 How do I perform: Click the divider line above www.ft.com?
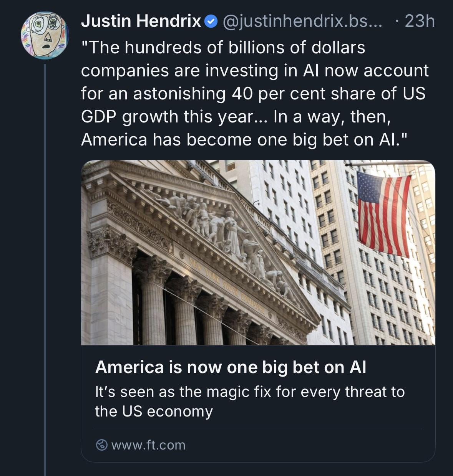point(258,429)
